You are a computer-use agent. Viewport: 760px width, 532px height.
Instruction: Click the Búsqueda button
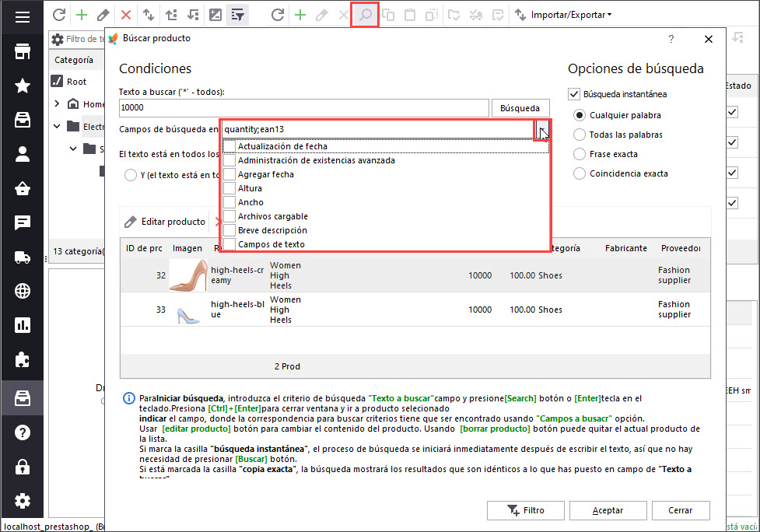(520, 108)
